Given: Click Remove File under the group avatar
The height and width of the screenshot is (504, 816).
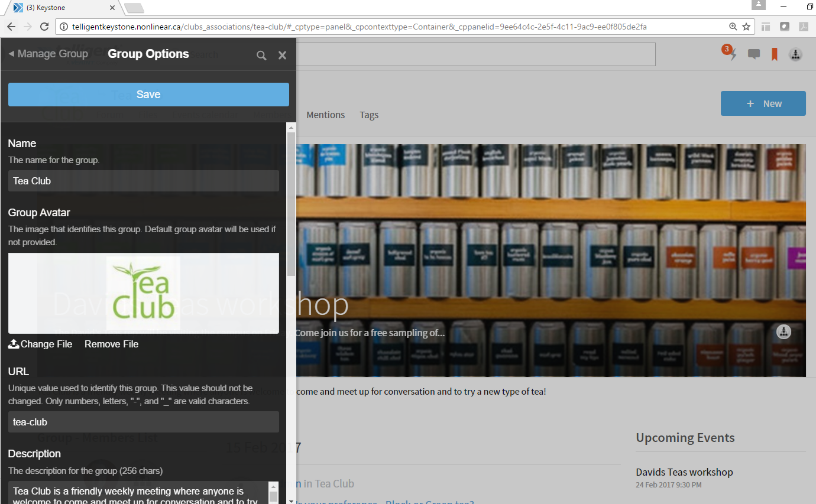Looking at the screenshot, I should (x=111, y=344).
